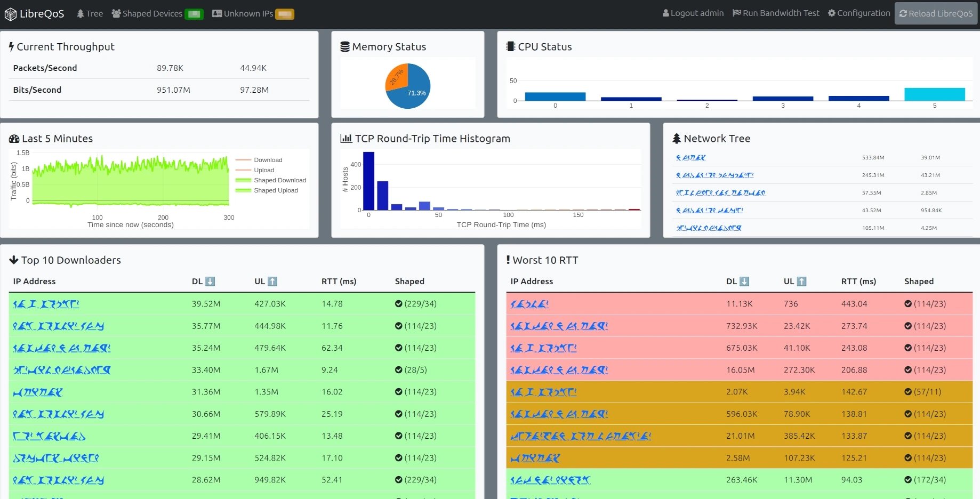The height and width of the screenshot is (499, 980).
Task: Click UL up-arrow icon in Worst 10 RTT
Action: (802, 281)
